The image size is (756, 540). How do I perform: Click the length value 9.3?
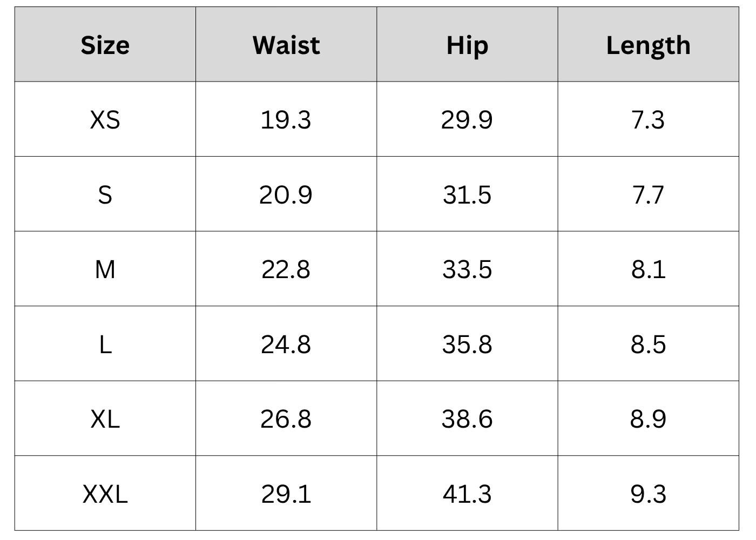point(648,494)
